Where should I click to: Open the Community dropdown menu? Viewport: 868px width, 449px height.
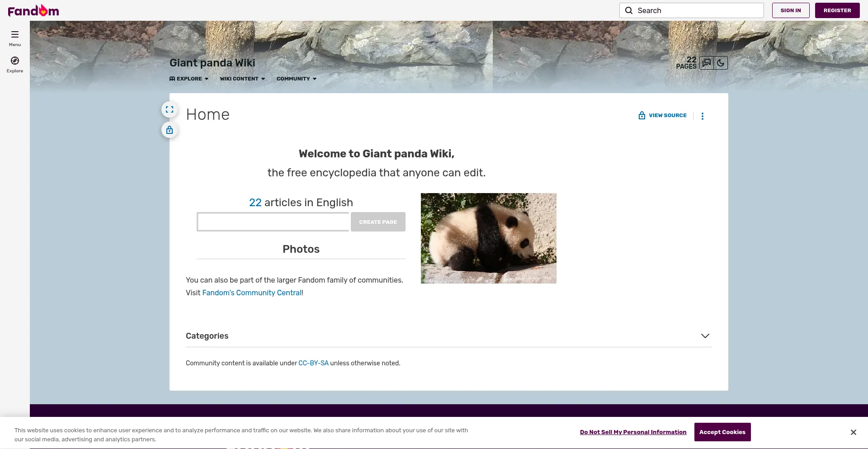point(296,79)
